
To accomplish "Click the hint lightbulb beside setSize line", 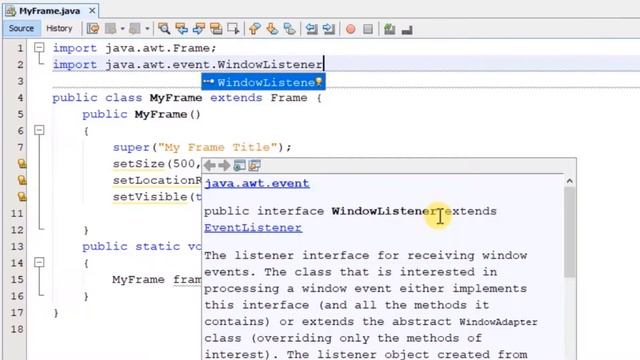I will [22, 164].
